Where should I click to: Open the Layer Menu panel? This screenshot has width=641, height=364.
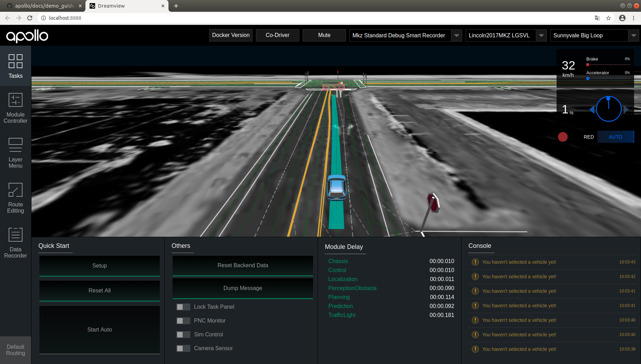point(15,152)
